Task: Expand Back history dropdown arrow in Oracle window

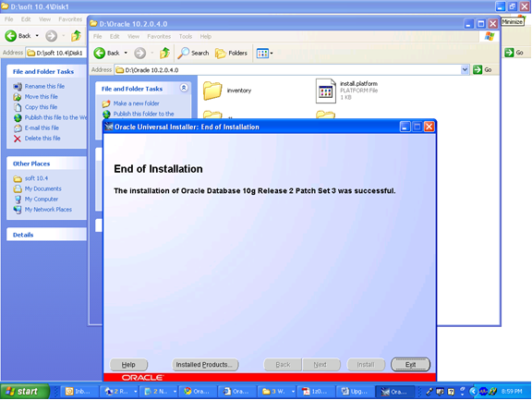Action: 126,53
